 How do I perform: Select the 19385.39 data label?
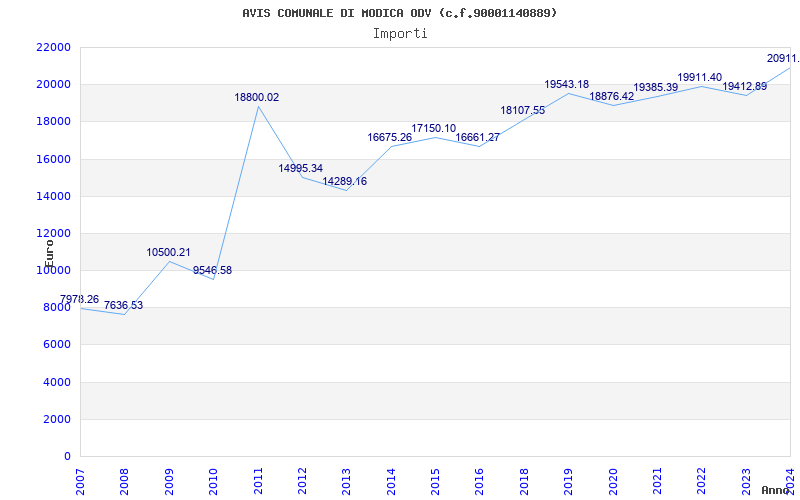tap(656, 87)
